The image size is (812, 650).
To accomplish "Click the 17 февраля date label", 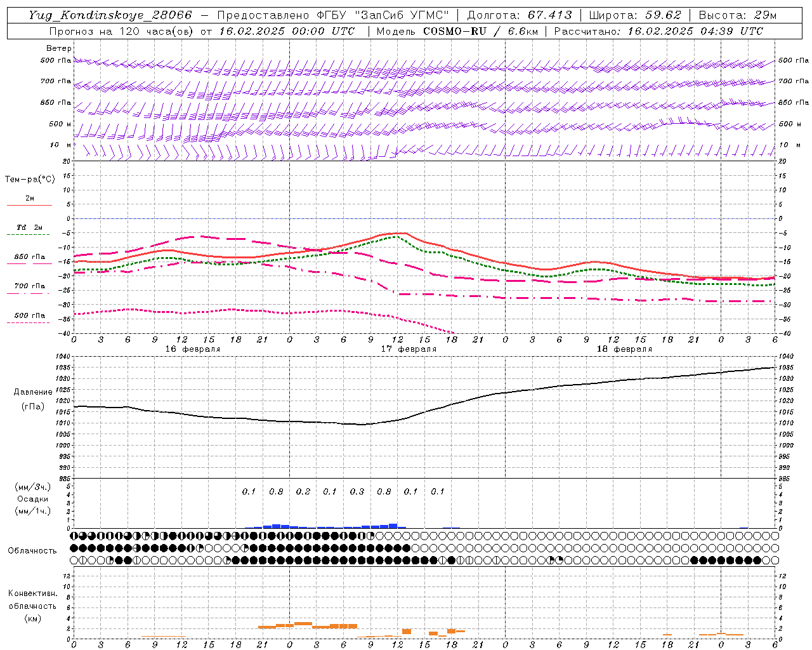I will [x=409, y=349].
